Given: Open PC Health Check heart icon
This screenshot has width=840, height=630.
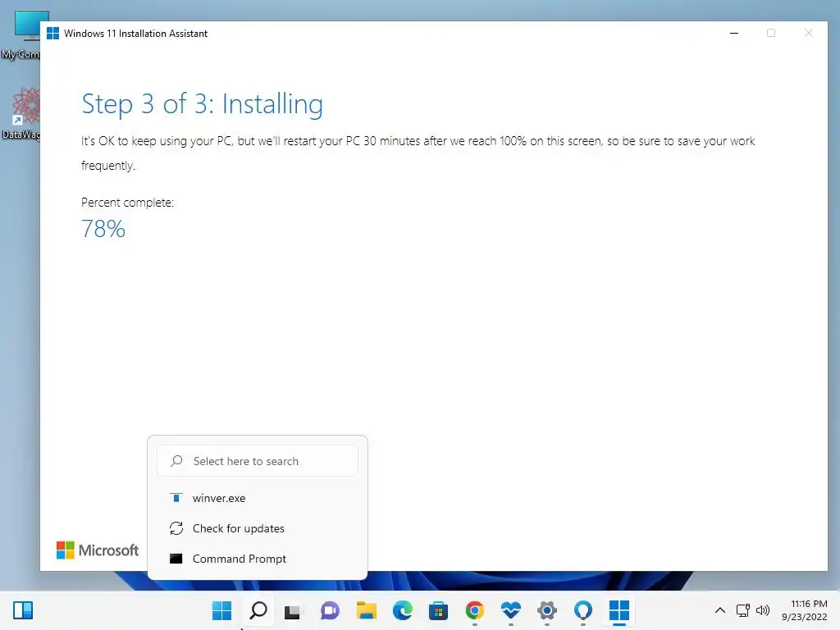Looking at the screenshot, I should (x=510, y=610).
